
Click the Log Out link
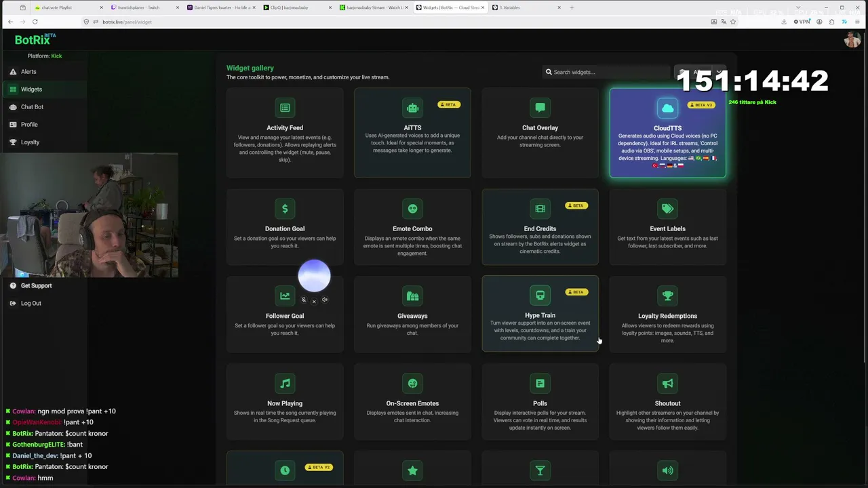tap(31, 303)
